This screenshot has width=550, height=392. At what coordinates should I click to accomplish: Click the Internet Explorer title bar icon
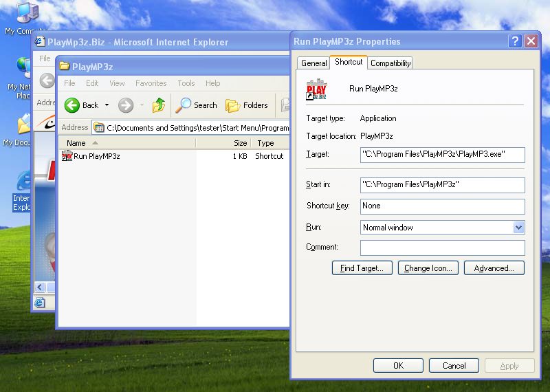40,41
